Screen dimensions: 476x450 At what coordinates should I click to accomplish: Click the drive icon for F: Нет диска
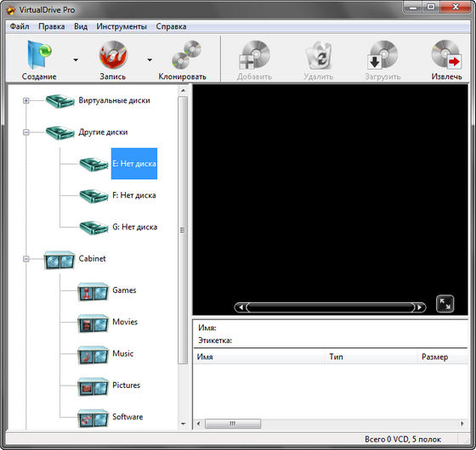click(93, 196)
